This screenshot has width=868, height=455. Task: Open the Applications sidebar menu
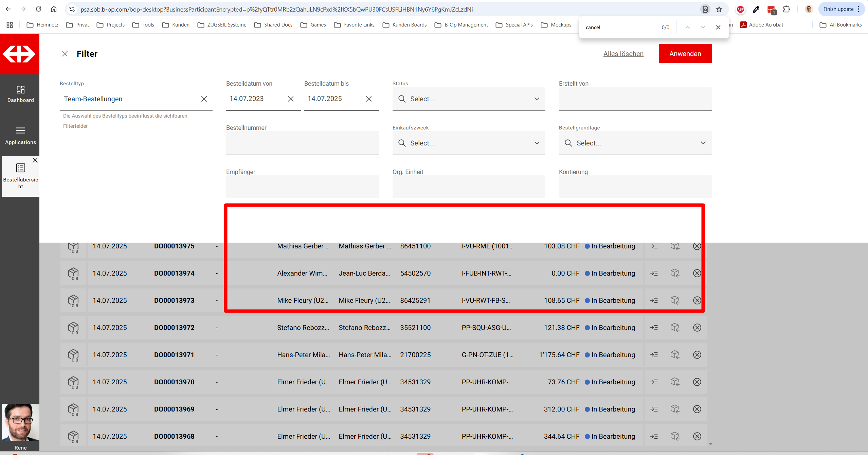[x=20, y=135]
